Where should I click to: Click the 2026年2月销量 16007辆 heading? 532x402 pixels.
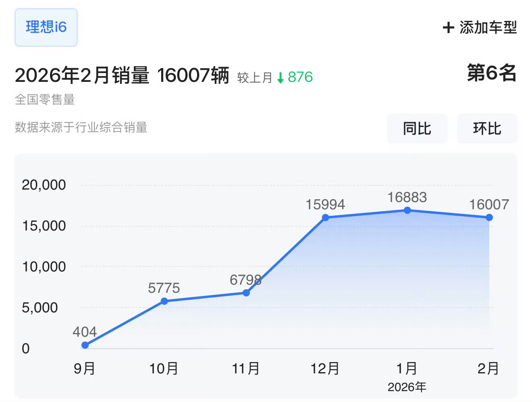coord(122,75)
